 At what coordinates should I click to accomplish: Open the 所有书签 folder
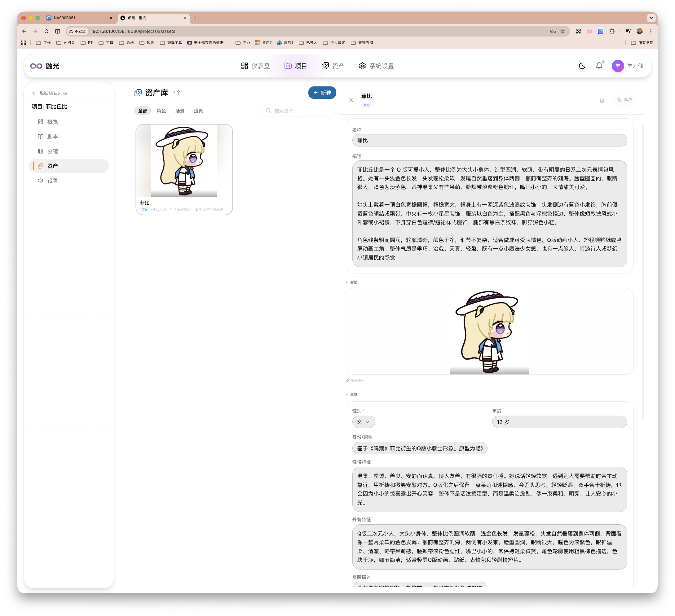(x=642, y=42)
